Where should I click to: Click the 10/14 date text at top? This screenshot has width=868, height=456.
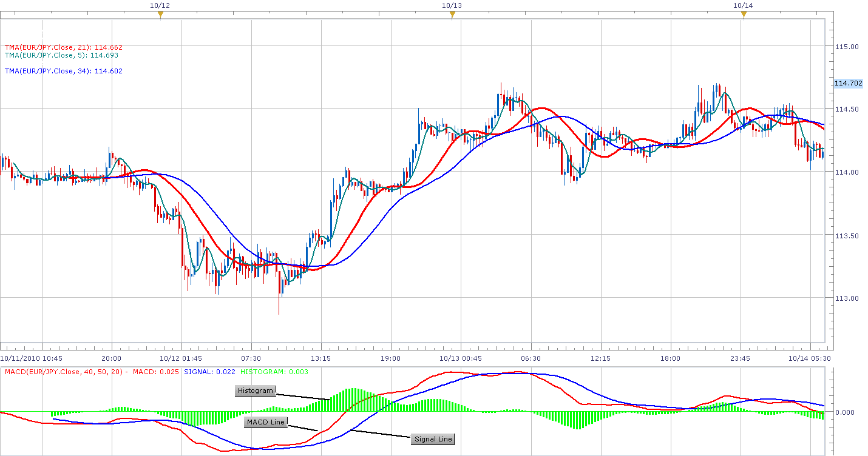(x=743, y=5)
